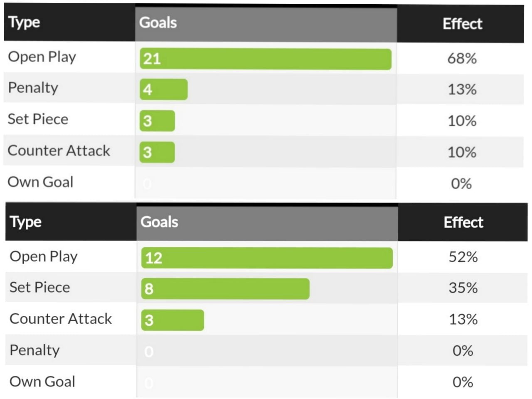This screenshot has width=532, height=399.
Task: Sort by Effect header in first table
Action: pos(462,24)
